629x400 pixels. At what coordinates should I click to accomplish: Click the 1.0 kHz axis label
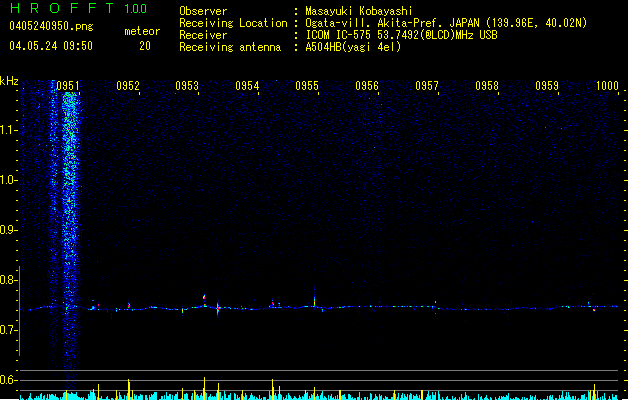click(x=9, y=180)
